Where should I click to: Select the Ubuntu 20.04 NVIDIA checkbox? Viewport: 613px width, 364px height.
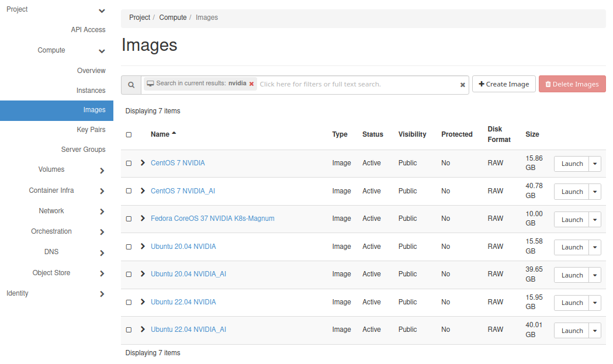129,247
